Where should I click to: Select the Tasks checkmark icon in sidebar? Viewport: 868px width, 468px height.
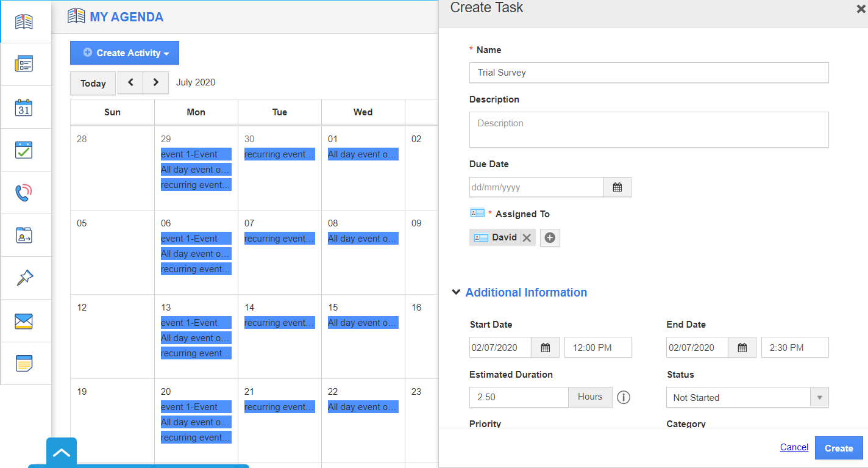[x=24, y=150]
